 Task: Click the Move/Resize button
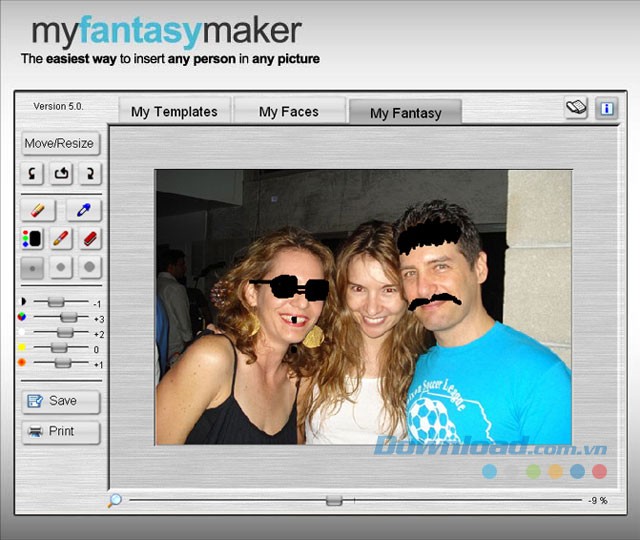[60, 143]
